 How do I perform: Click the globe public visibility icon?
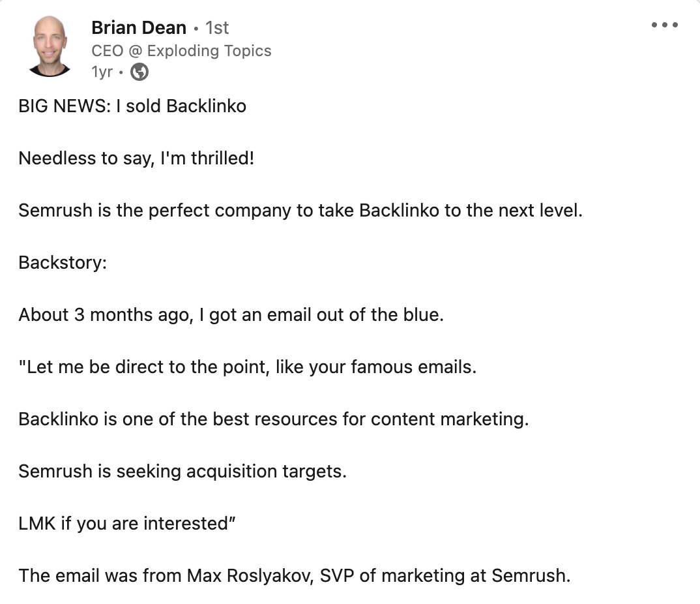tap(139, 72)
